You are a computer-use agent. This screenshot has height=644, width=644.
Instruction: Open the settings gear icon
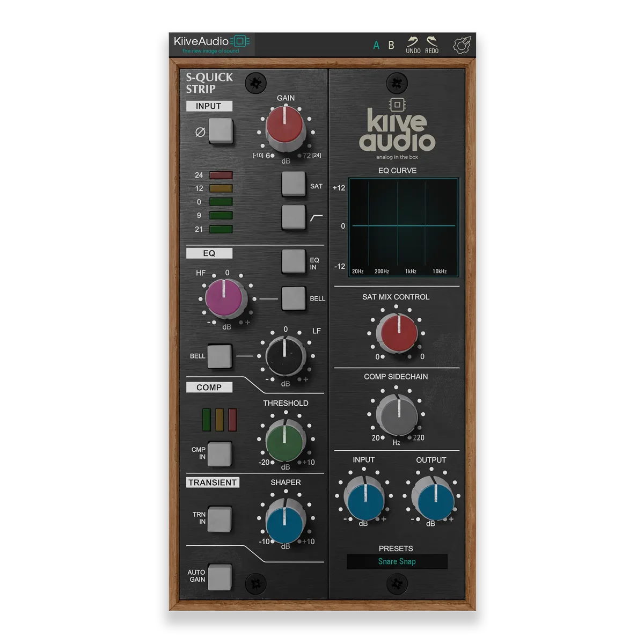(x=462, y=45)
